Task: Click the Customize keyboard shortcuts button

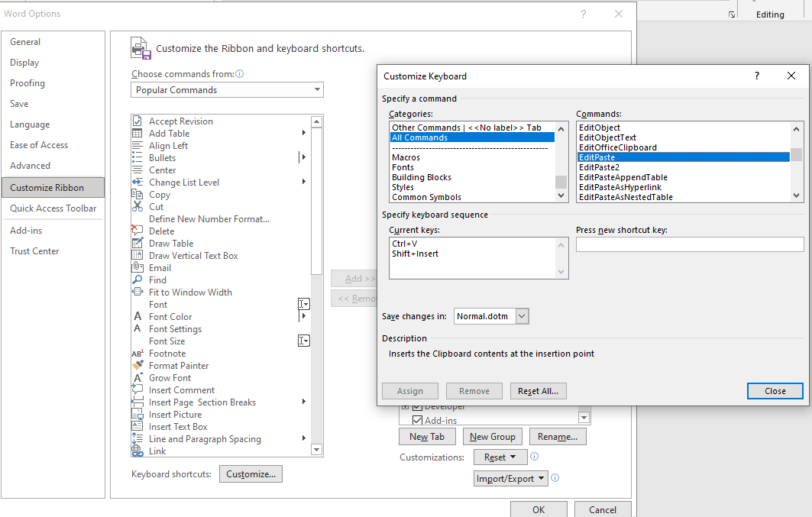Action: click(251, 474)
